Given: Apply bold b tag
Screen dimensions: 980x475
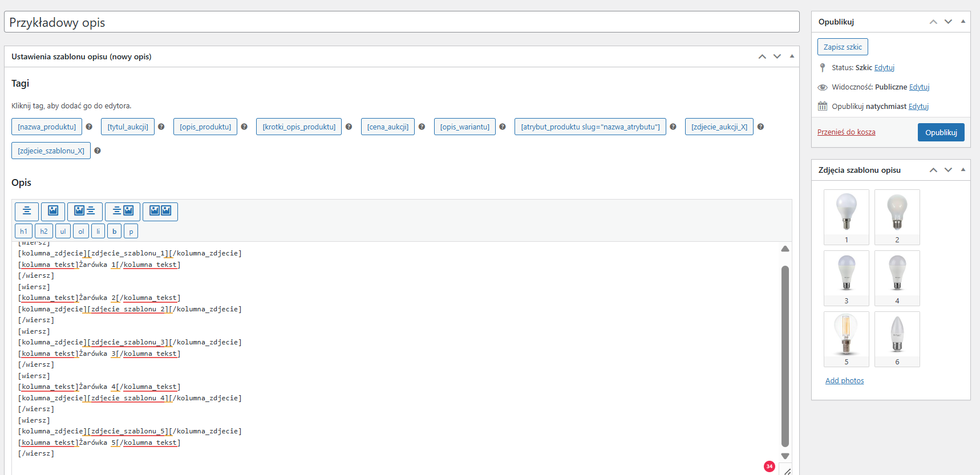Looking at the screenshot, I should pyautogui.click(x=115, y=232).
